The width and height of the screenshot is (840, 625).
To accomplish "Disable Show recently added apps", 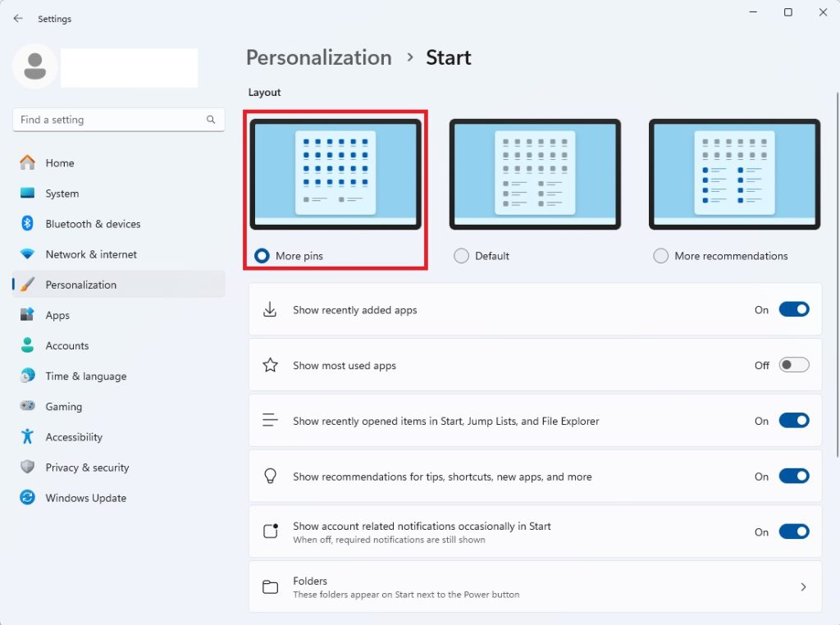I will tap(793, 309).
